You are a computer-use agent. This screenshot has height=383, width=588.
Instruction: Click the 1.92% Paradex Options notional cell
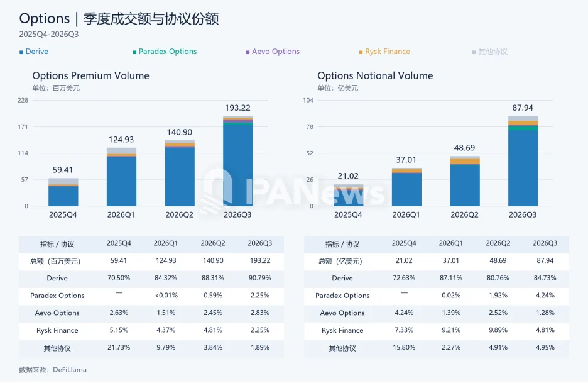coord(498,296)
